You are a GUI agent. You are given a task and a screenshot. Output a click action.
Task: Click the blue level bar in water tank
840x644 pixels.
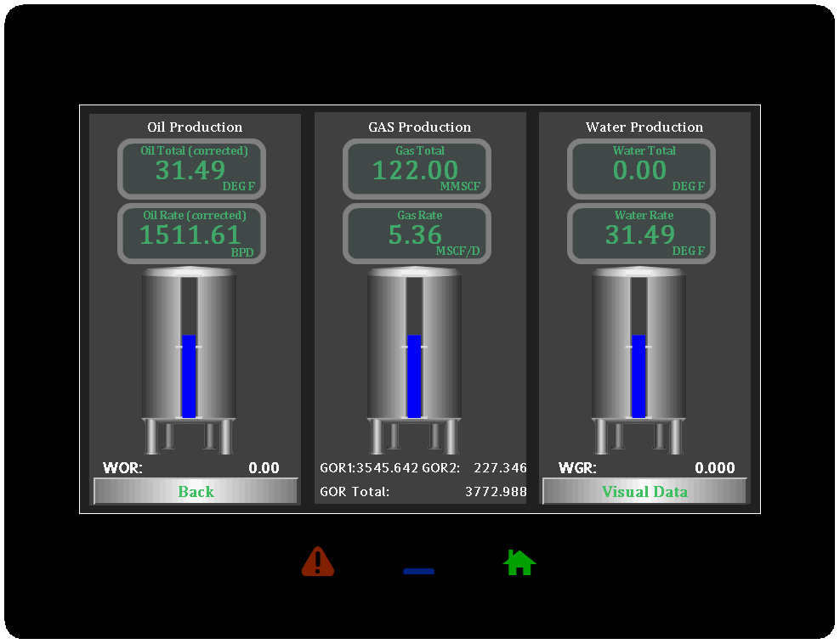click(x=639, y=376)
